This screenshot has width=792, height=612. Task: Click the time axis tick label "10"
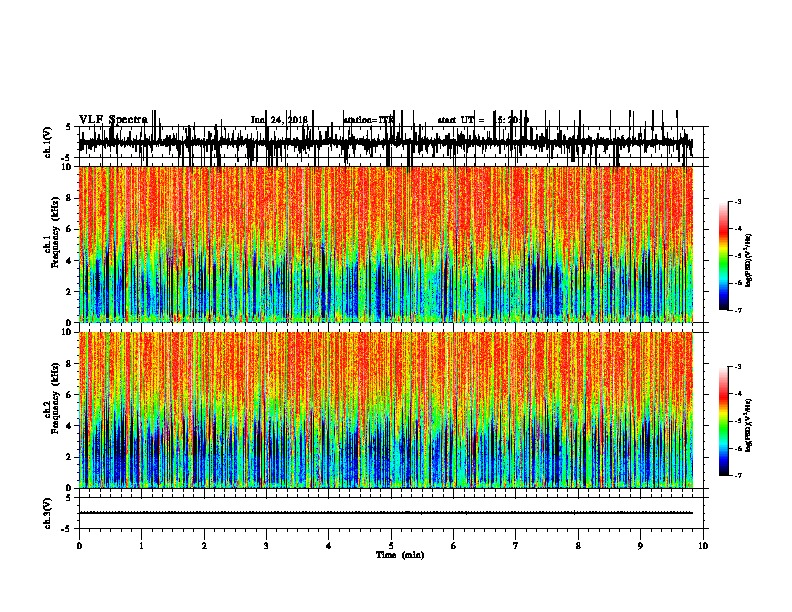703,546
